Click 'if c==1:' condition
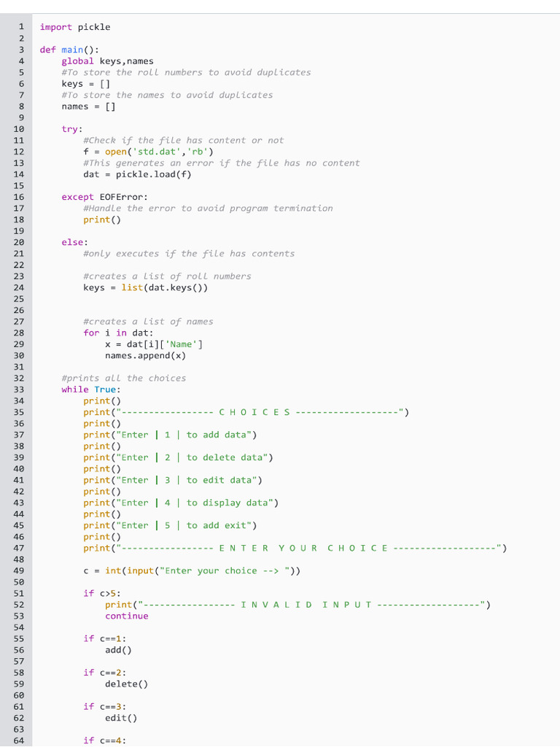Image resolution: width=560 pixels, height=747 pixels. pyautogui.click(x=105, y=639)
